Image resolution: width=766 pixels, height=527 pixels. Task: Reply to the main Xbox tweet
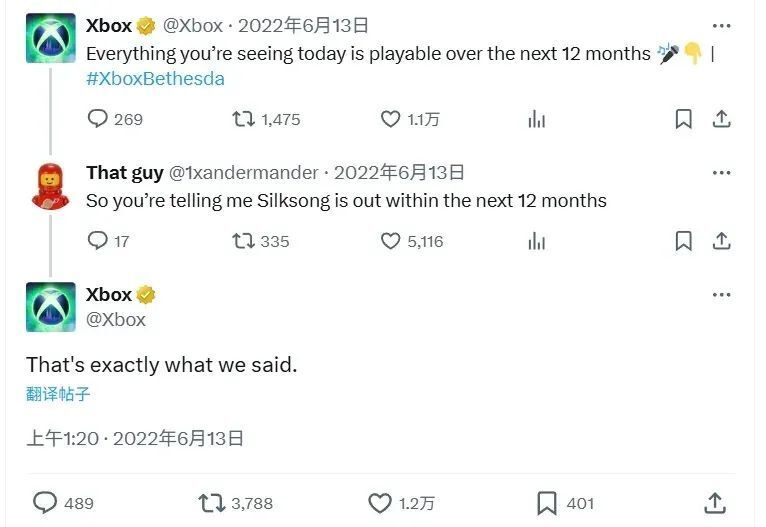point(46,503)
